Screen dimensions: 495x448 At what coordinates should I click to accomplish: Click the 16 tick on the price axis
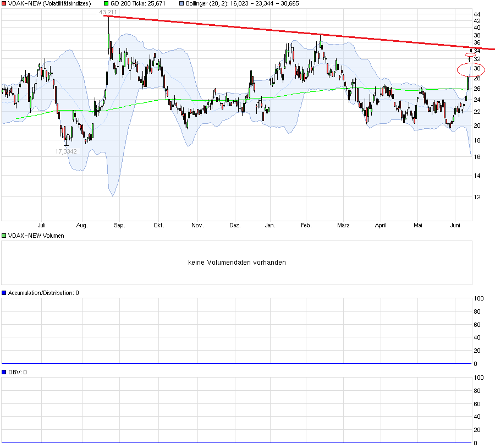(477, 157)
